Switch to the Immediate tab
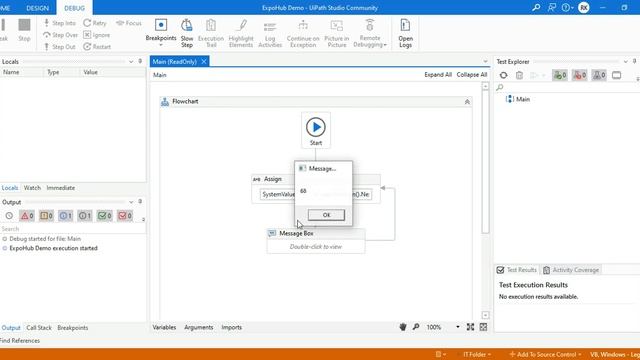The image size is (640, 360). (60, 188)
